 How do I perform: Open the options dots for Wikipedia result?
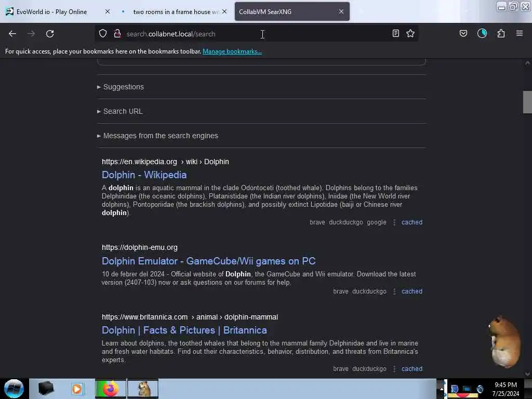point(394,222)
